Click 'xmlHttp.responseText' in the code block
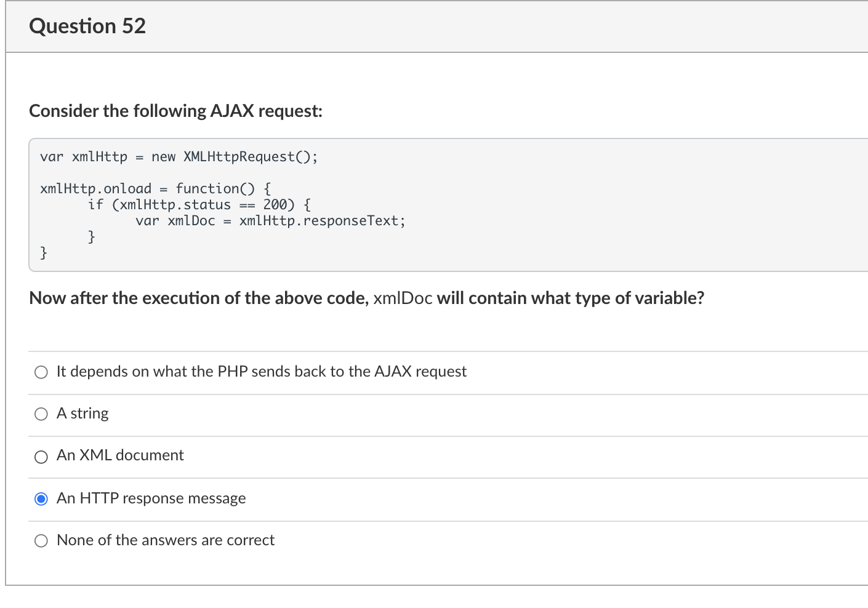 pyautogui.click(x=322, y=220)
